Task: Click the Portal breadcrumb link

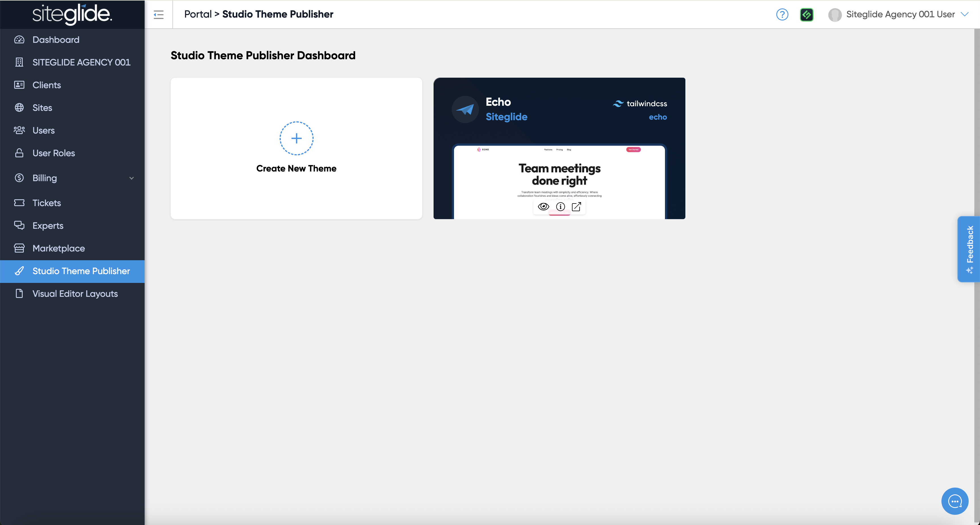Action: click(198, 14)
